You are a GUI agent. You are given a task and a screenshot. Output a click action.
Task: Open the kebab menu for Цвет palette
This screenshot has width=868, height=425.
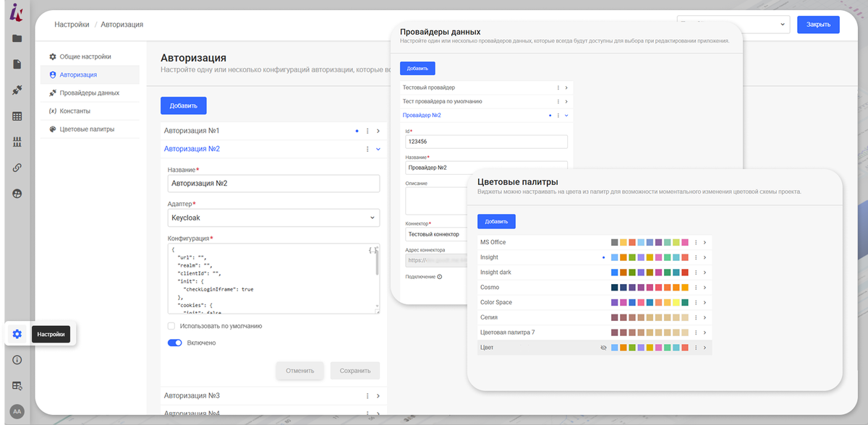tap(696, 348)
